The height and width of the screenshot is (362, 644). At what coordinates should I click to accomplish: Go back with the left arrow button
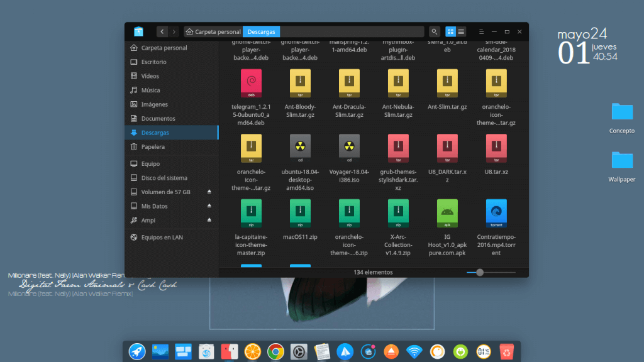click(162, 31)
